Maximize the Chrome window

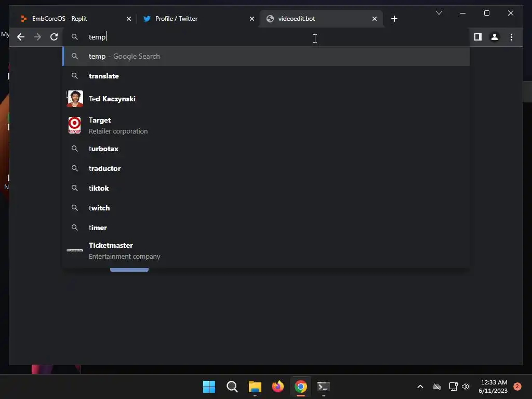click(x=486, y=13)
